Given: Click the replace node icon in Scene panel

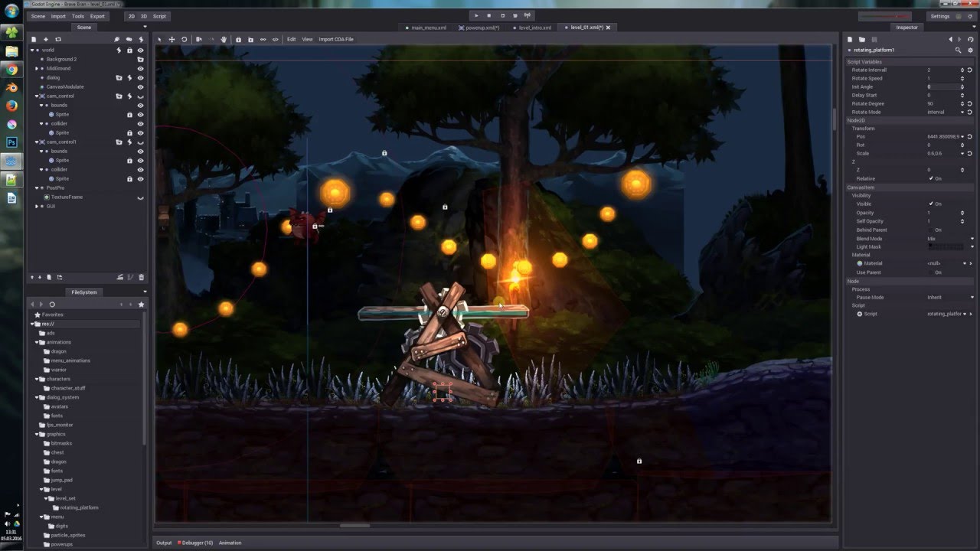Looking at the screenshot, I should [x=58, y=39].
